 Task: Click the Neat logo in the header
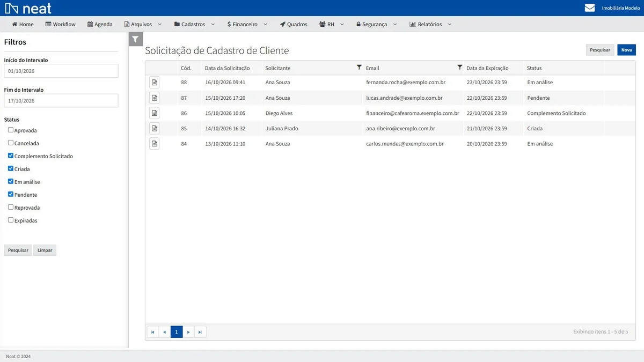pyautogui.click(x=28, y=8)
